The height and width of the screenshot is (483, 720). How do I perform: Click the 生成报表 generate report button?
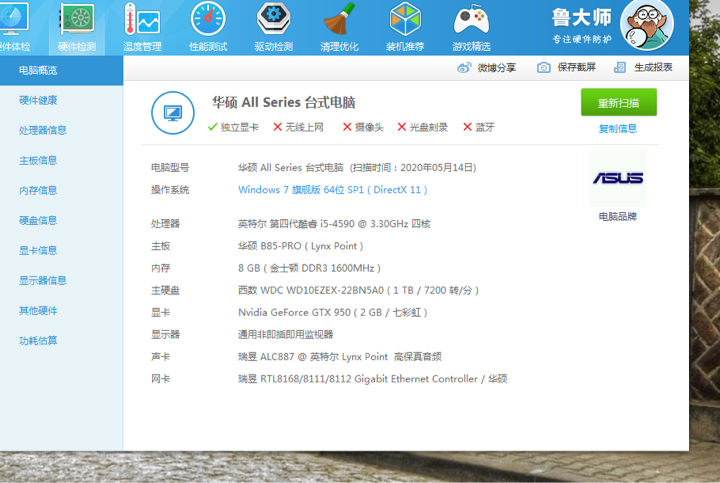(x=643, y=67)
